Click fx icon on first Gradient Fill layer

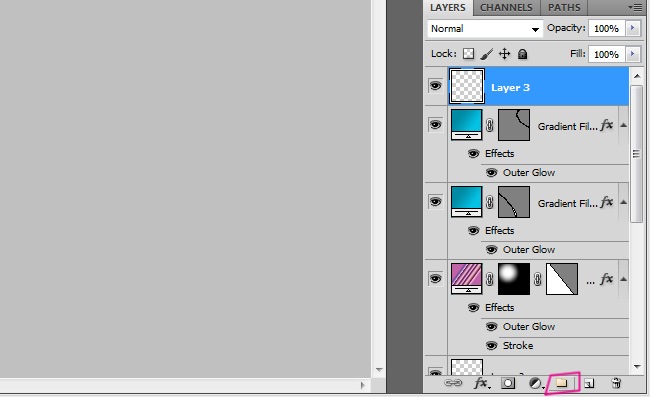pos(606,125)
